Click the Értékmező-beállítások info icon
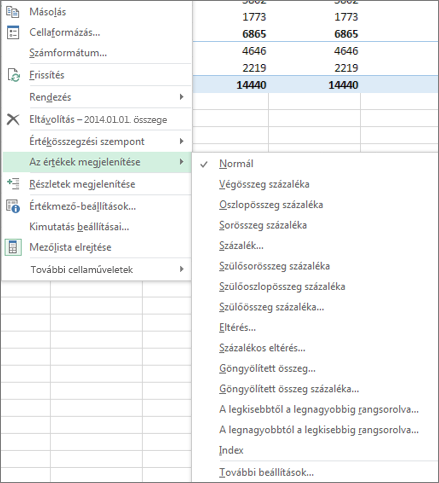Screen dimensions: 439x483 tap(13, 206)
